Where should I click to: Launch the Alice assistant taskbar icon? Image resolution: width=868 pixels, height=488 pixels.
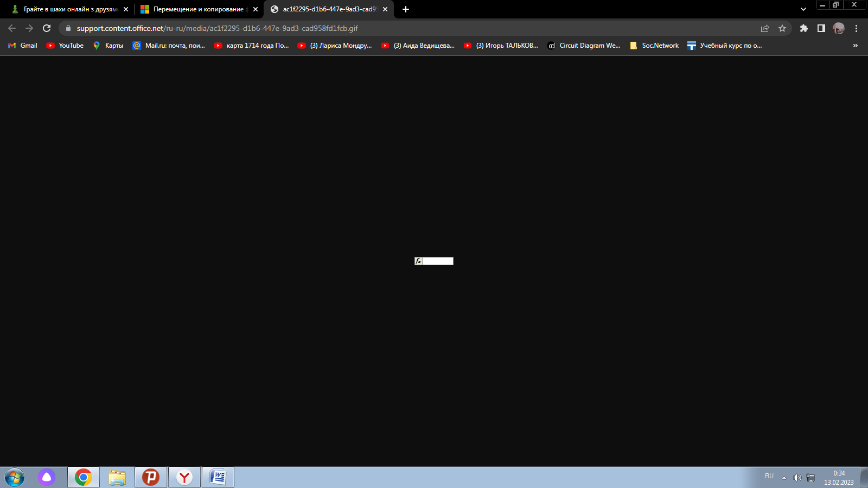[47, 477]
